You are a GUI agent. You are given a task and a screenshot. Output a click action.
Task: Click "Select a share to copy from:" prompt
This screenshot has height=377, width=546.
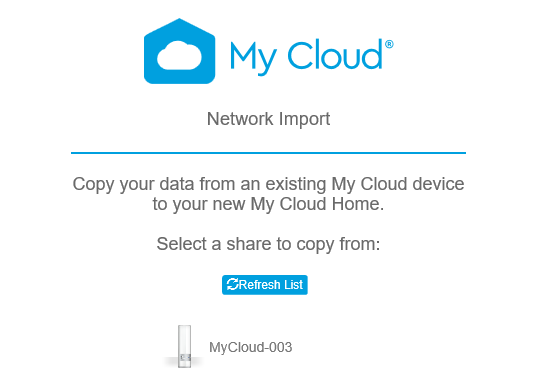[268, 244]
